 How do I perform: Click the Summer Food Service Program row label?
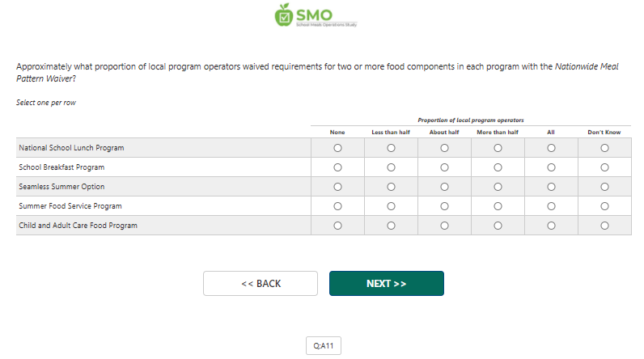(x=70, y=206)
